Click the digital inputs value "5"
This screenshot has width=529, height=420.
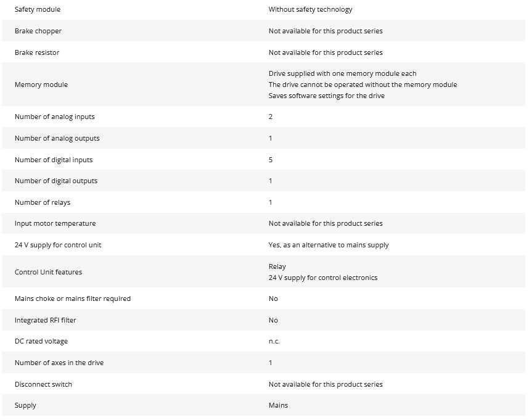tap(271, 160)
